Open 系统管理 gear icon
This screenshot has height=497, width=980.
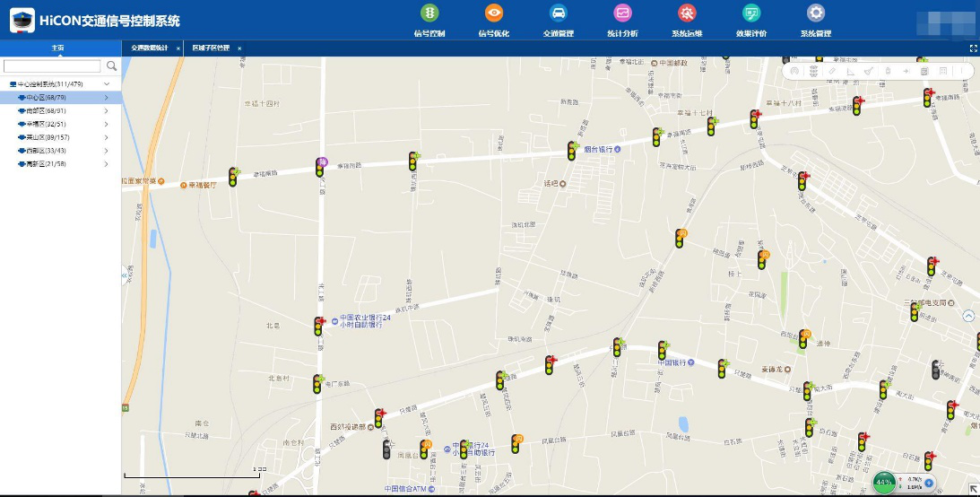[x=815, y=13]
